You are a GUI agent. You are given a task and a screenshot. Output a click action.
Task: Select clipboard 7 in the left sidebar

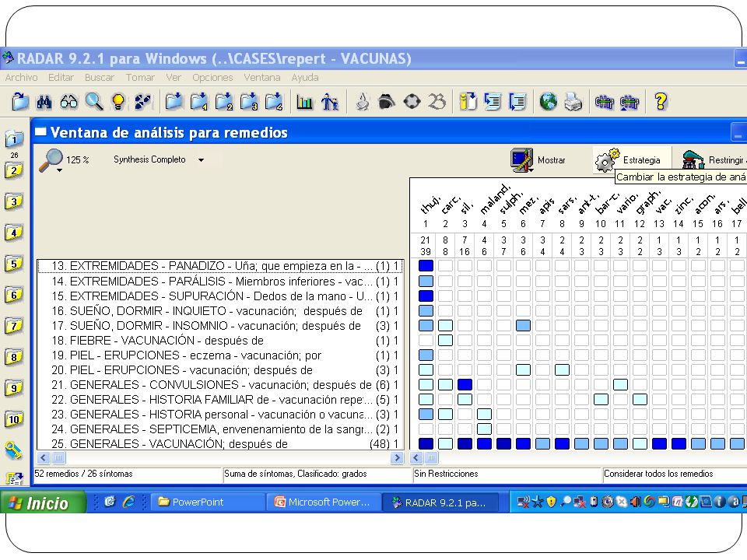tap(14, 326)
